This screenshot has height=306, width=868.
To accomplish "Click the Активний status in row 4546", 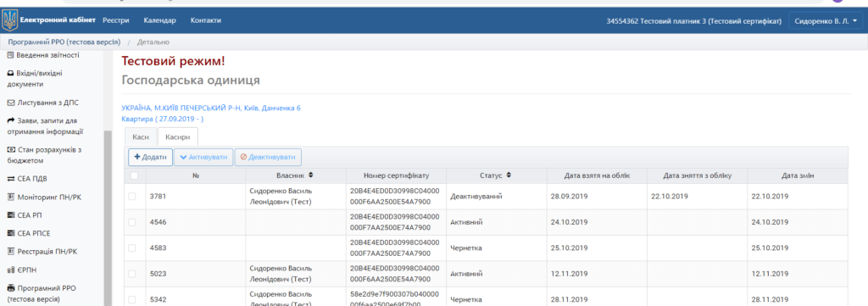I will [466, 222].
